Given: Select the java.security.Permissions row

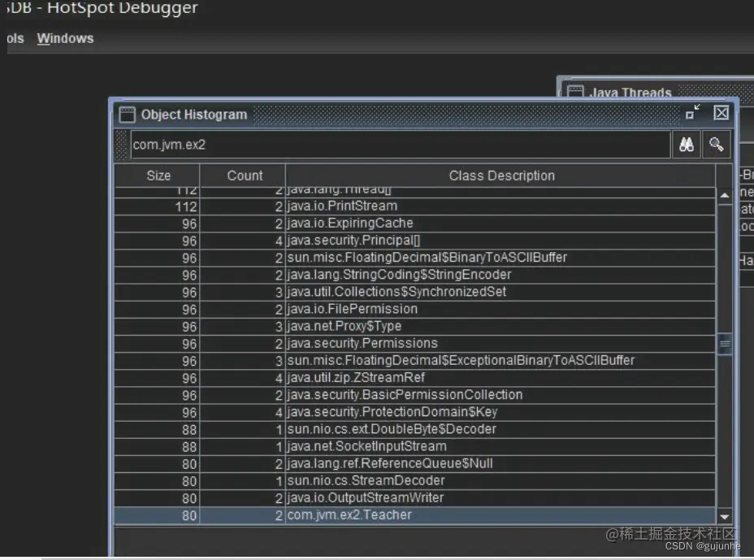Looking at the screenshot, I should 415,344.
